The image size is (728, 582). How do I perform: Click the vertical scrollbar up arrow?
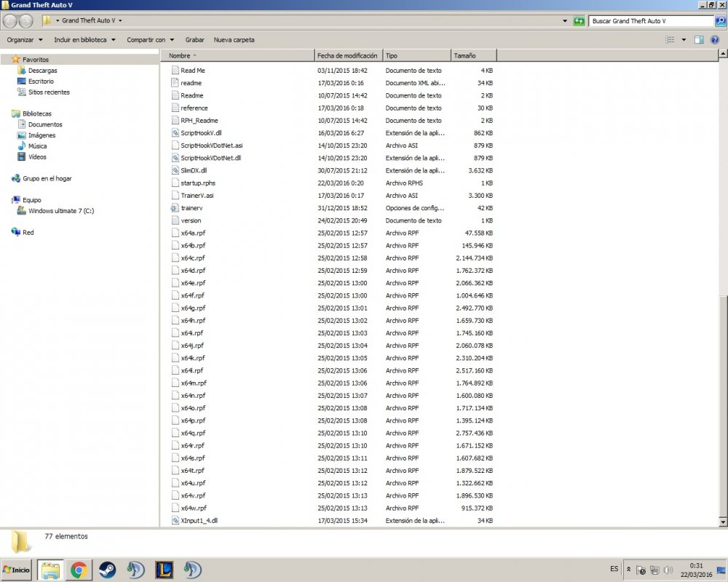[723, 54]
